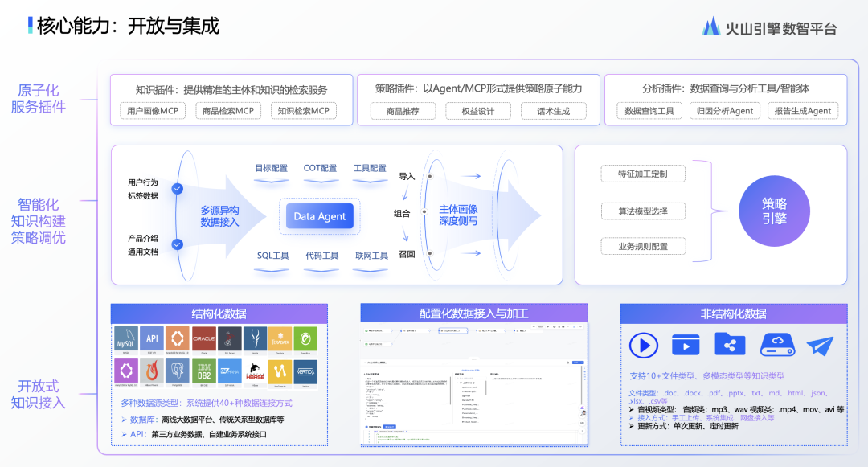The image size is (868, 467).
Task: Select the PostgreSQL elephant tile
Action: [x=177, y=371]
